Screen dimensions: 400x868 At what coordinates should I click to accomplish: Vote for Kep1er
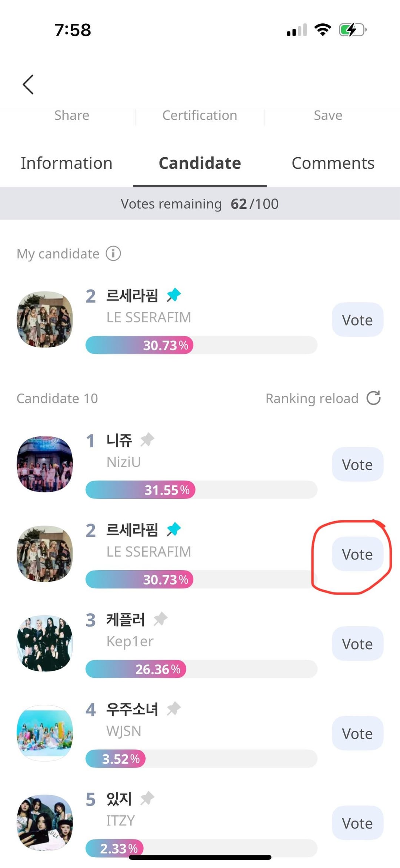pyautogui.click(x=357, y=644)
